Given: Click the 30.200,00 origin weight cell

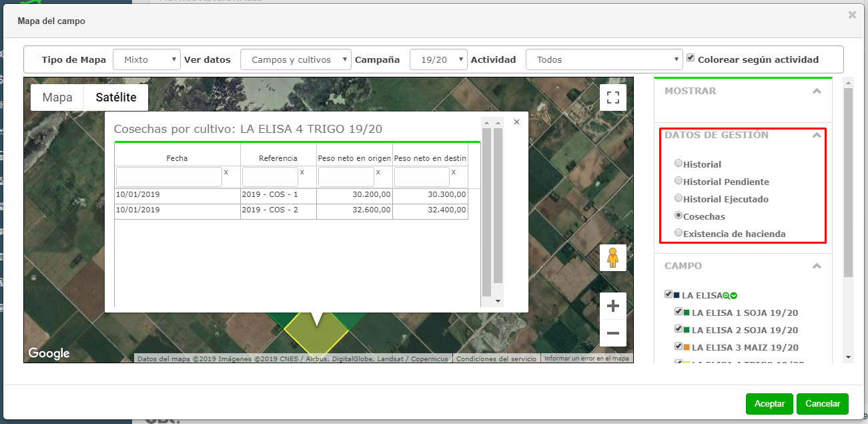Looking at the screenshot, I should coord(354,195).
